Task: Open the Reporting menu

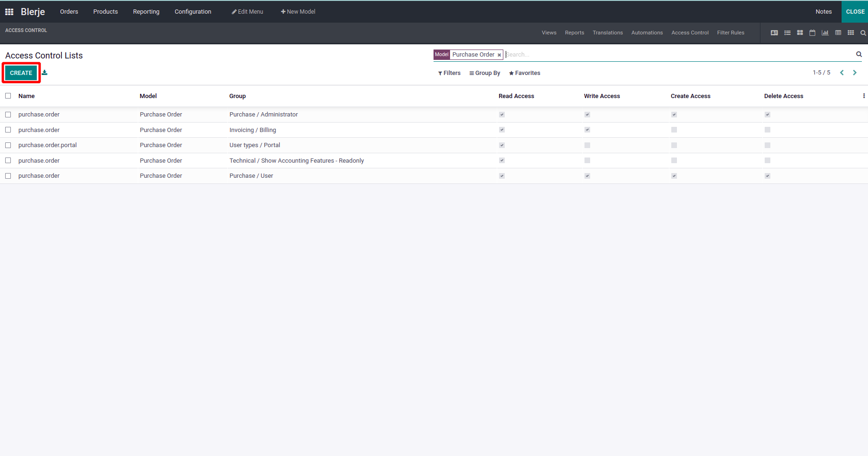Action: coord(146,12)
